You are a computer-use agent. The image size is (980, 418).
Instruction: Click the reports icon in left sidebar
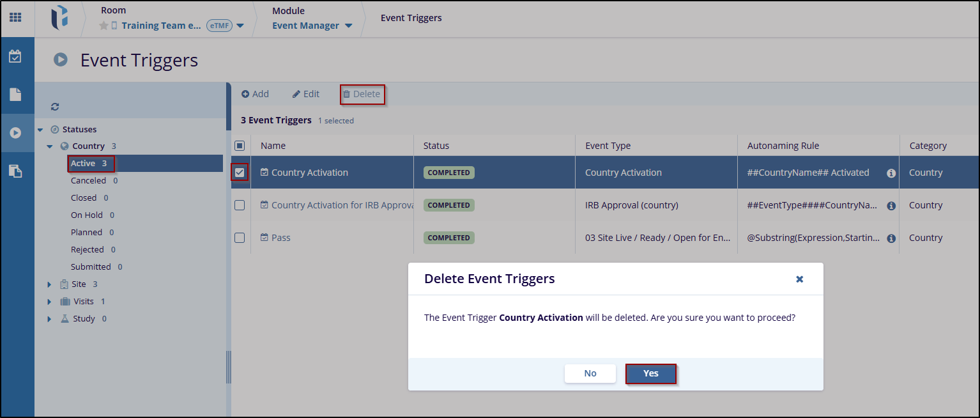(x=15, y=171)
